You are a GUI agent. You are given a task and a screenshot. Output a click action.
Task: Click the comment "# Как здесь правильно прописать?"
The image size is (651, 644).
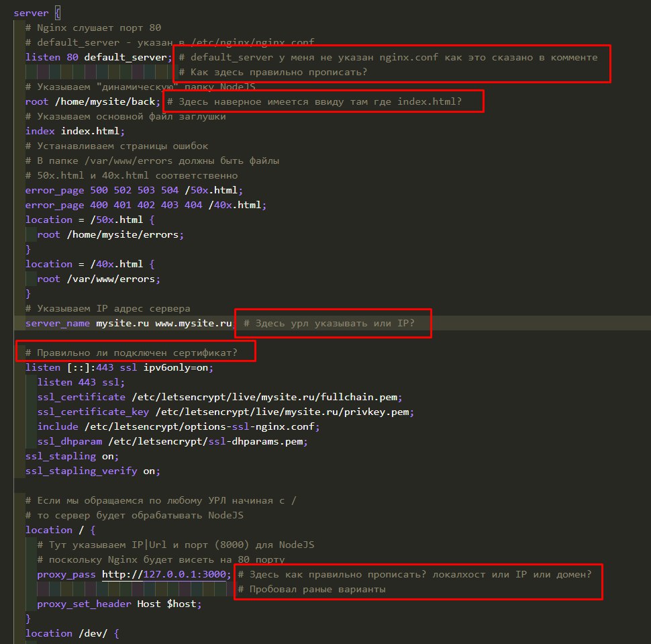[272, 73]
